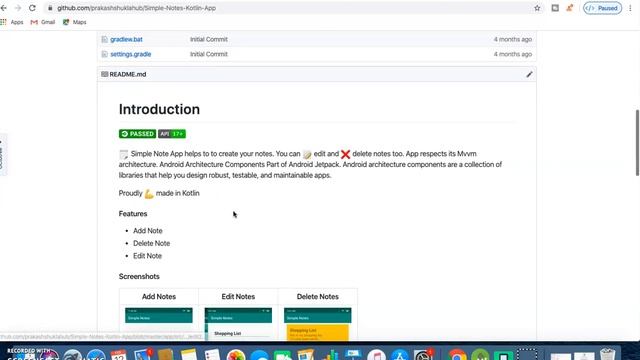The image size is (640, 360).
Task: Open the settings.gradle file
Action: pos(131,54)
